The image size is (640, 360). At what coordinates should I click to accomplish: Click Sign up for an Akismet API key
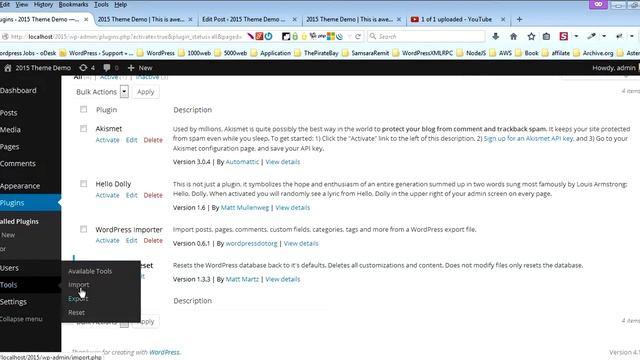529,138
